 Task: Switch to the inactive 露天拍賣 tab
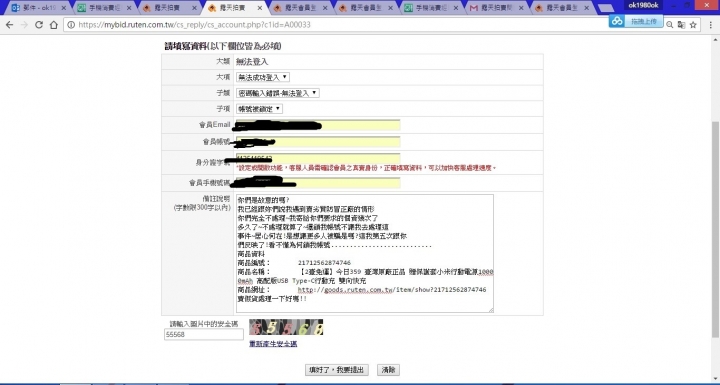click(x=170, y=8)
